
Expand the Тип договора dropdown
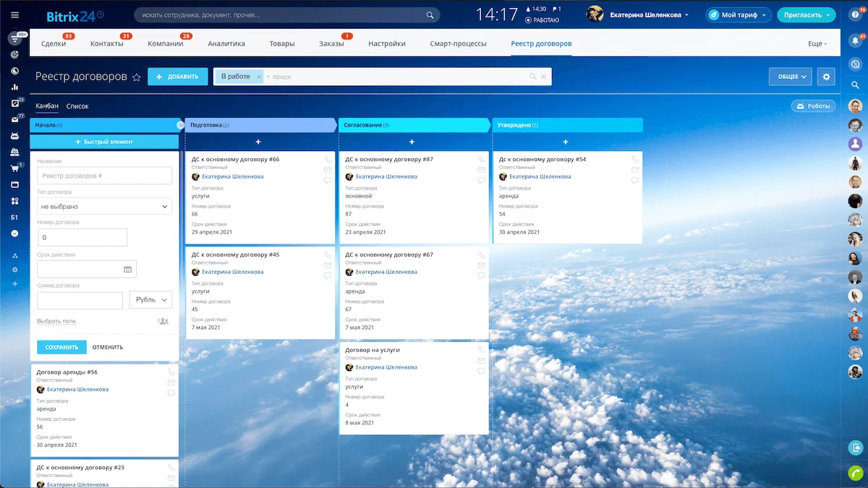coord(104,207)
